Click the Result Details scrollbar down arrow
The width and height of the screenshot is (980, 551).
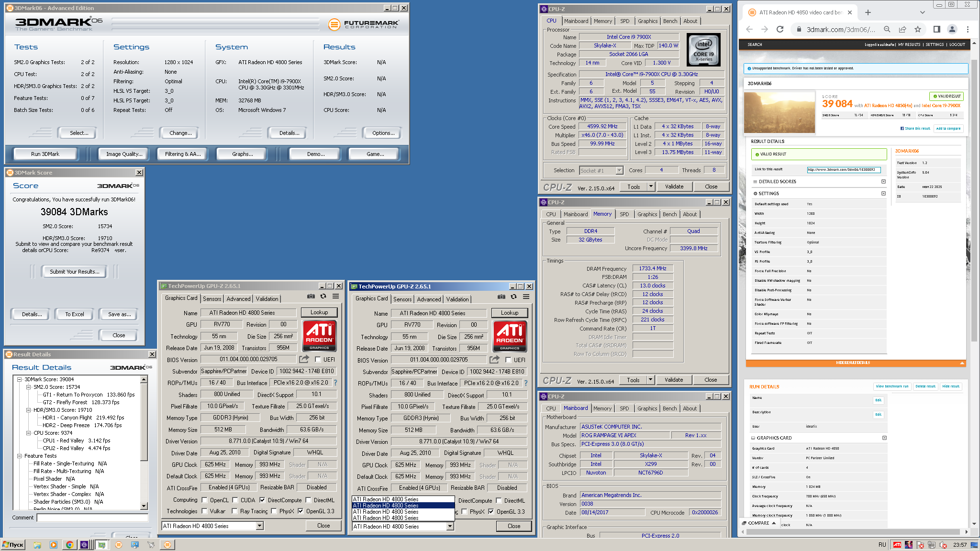144,506
